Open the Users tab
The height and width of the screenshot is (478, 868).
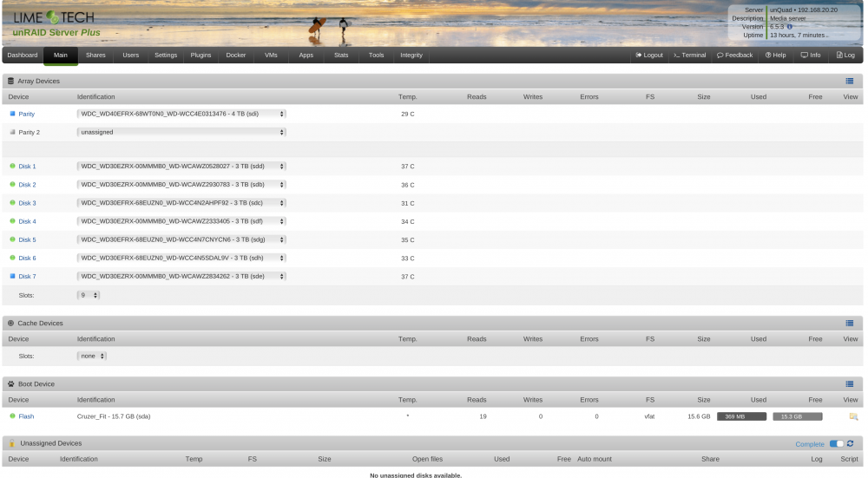(131, 56)
